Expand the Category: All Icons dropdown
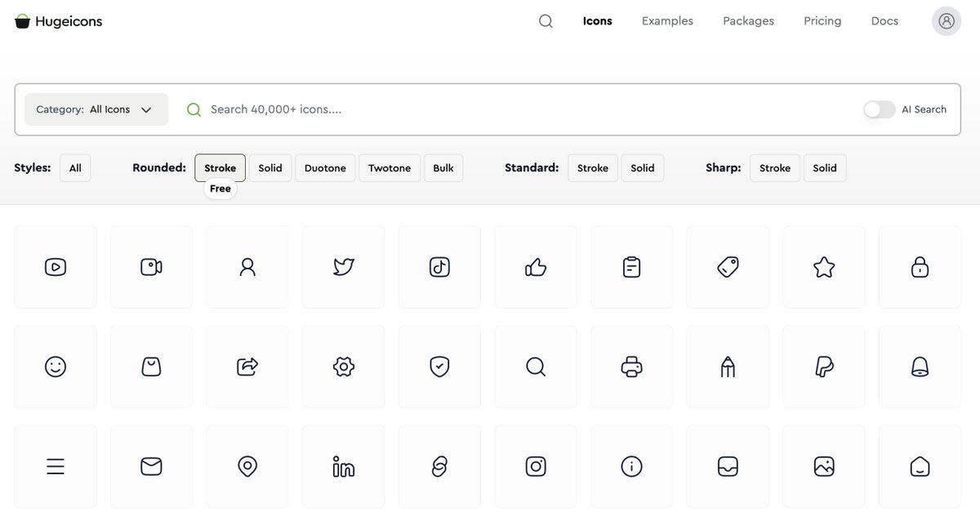 (96, 109)
